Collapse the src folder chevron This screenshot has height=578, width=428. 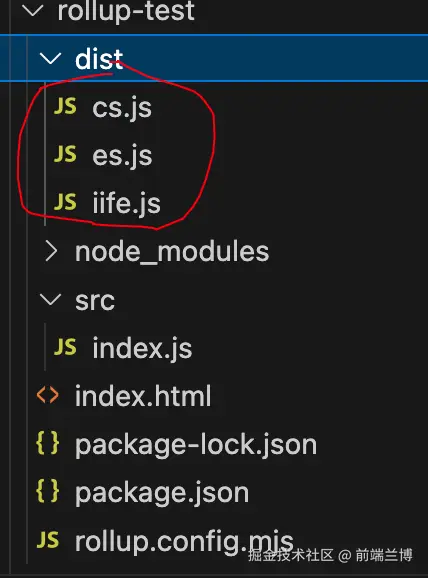(x=50, y=300)
